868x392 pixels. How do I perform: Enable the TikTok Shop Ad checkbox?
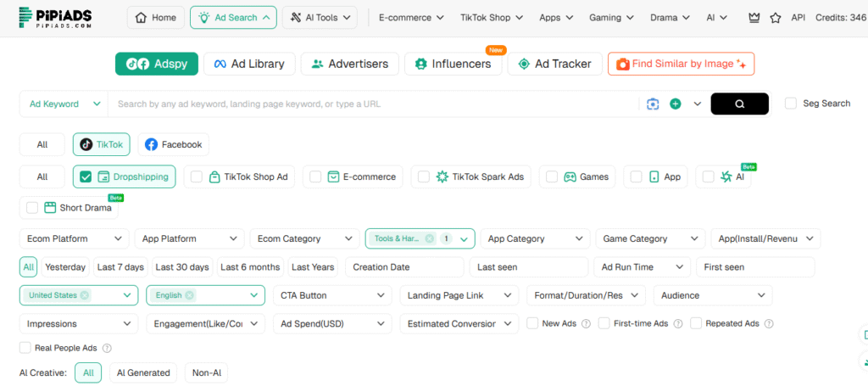pyautogui.click(x=197, y=176)
